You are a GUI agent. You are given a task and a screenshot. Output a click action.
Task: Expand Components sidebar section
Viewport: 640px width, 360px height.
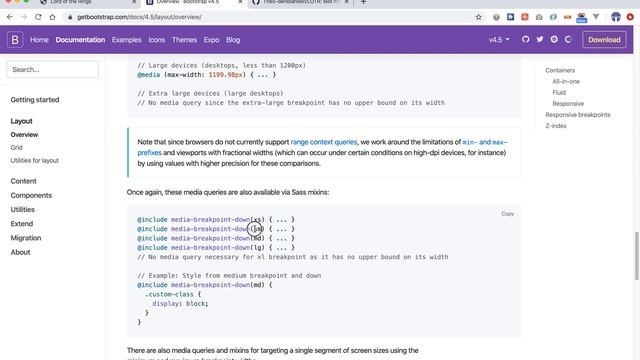[x=31, y=195]
